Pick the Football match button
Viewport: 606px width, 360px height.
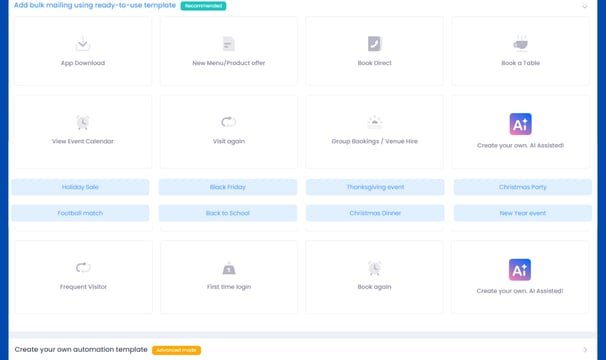[x=80, y=213]
